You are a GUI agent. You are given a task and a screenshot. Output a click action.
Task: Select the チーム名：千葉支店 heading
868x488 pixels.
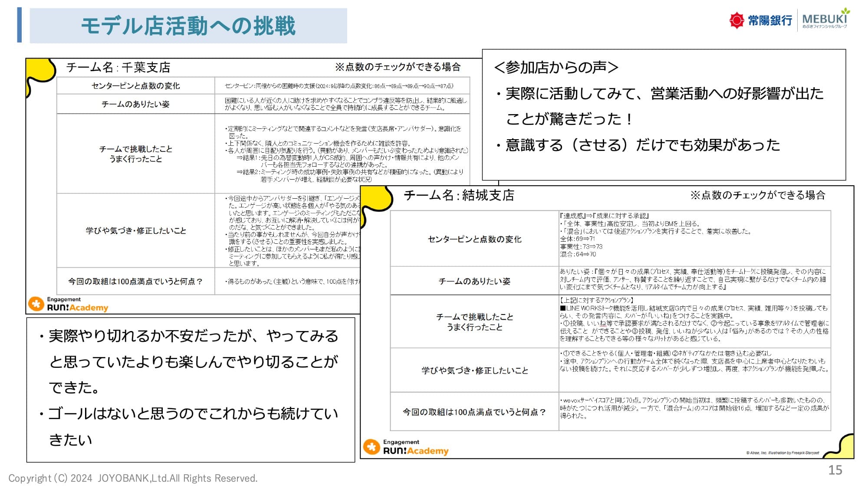(118, 68)
